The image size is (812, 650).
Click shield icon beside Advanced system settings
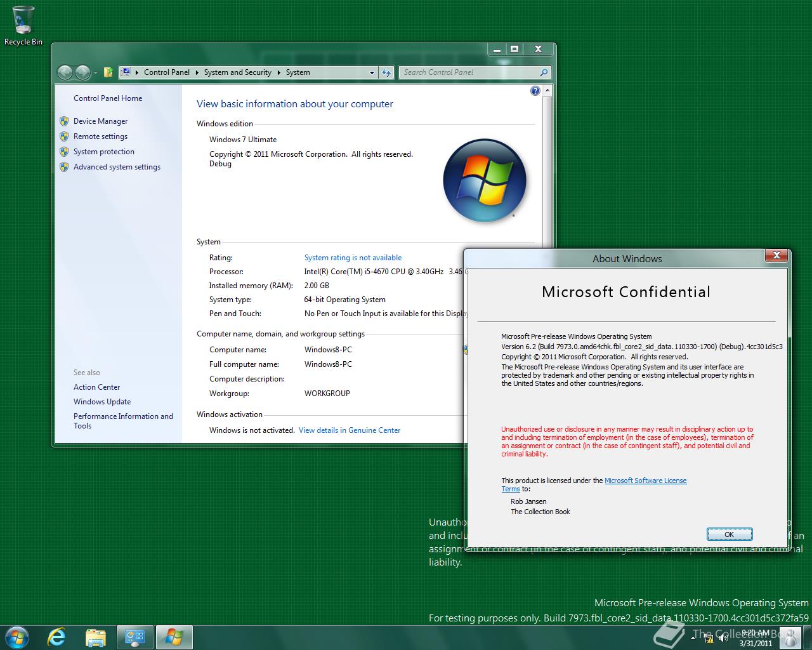coord(64,166)
